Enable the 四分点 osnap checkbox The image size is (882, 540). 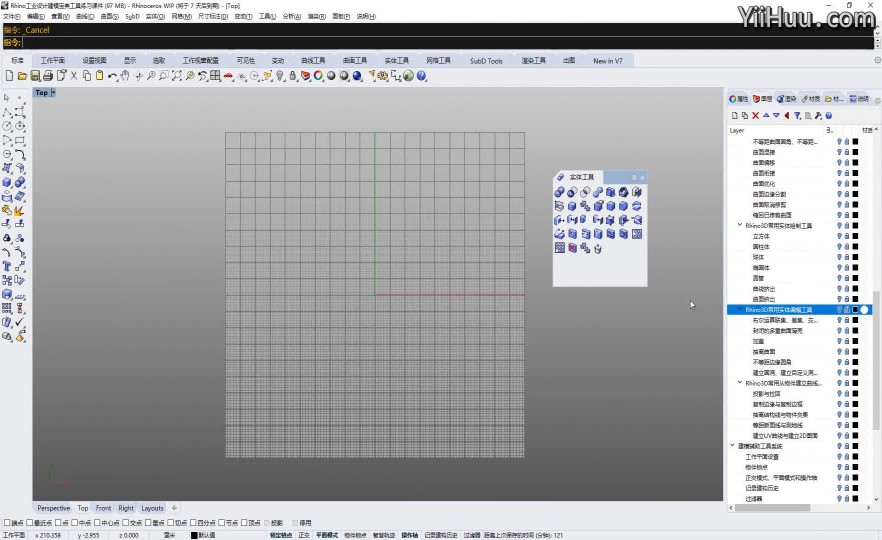point(193,523)
